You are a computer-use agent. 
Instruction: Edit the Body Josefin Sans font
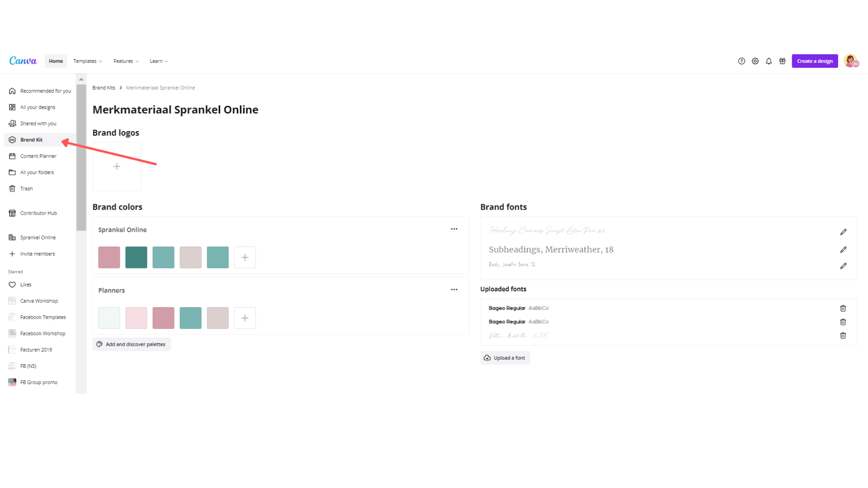point(843,266)
